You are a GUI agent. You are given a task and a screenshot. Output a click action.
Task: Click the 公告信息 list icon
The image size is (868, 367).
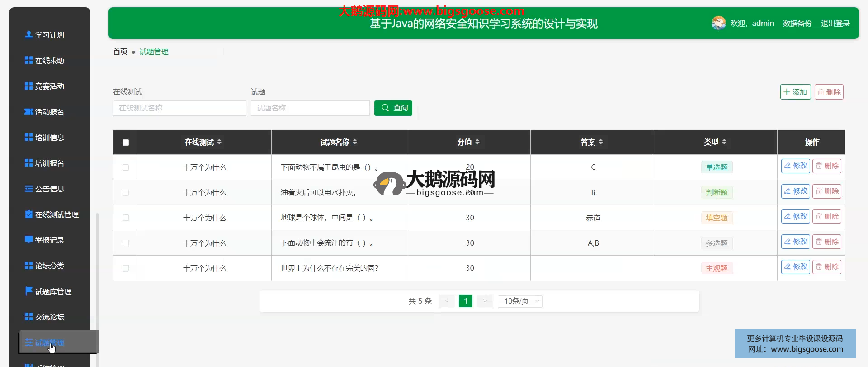point(28,189)
